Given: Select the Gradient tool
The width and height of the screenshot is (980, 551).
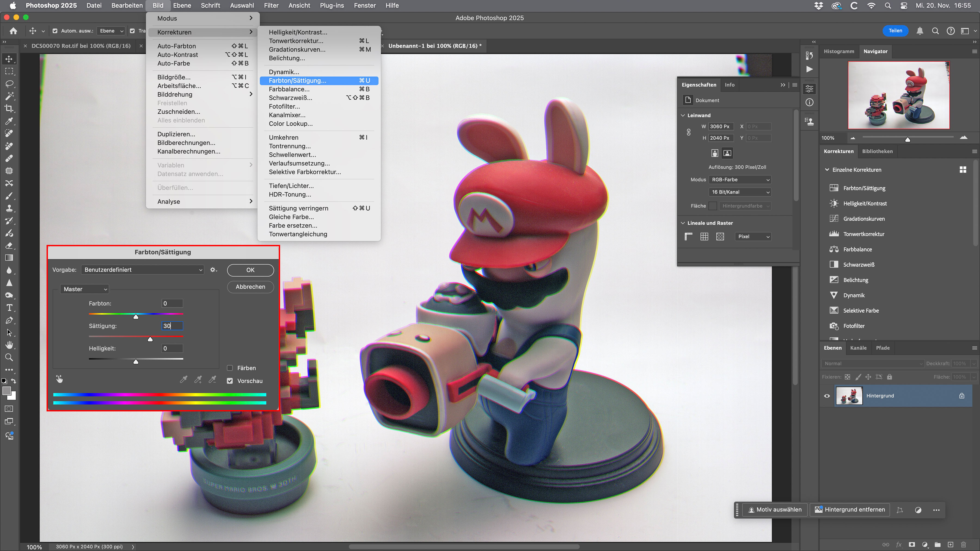Looking at the screenshot, I should click(9, 258).
